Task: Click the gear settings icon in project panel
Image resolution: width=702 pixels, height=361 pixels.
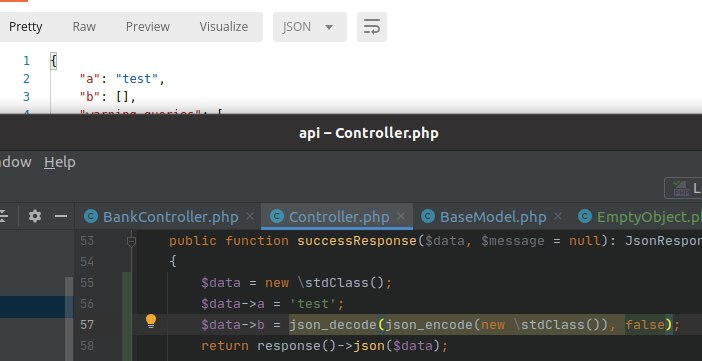Action: 34,217
